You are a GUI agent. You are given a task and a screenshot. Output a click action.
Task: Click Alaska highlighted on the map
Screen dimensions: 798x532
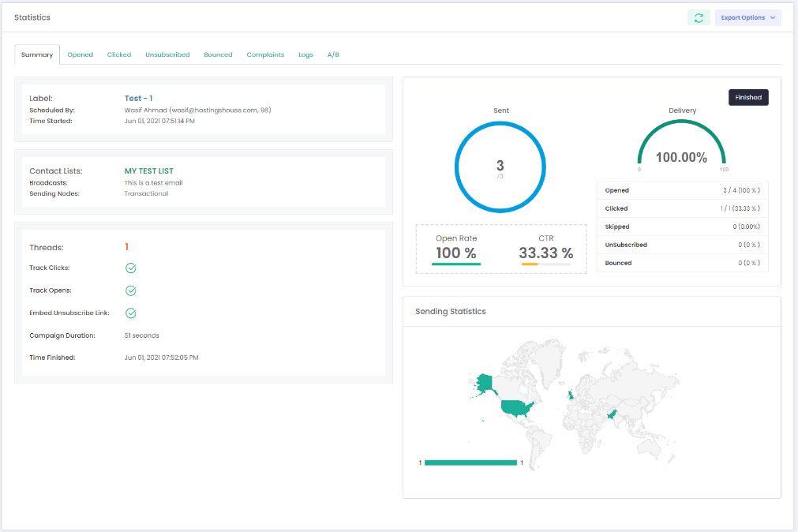click(485, 384)
